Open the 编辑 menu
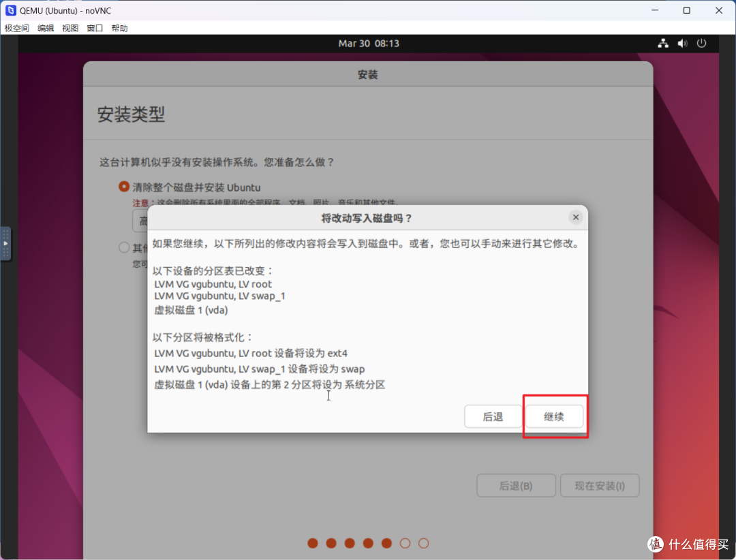 coord(46,28)
